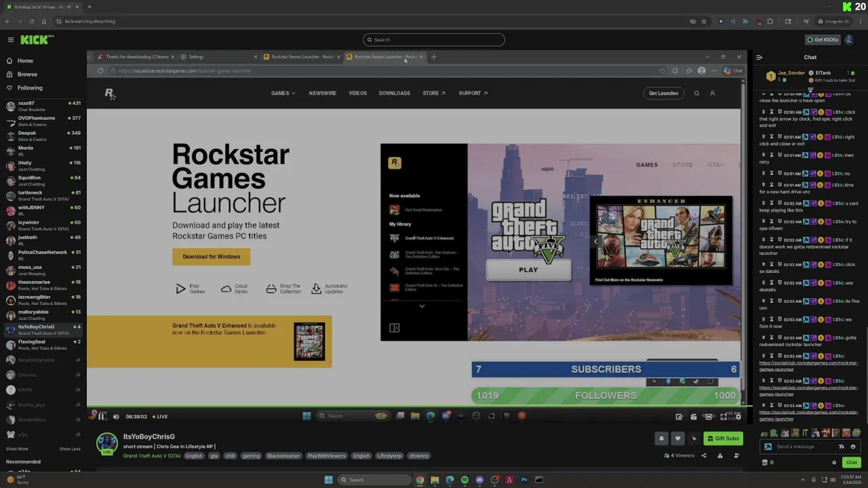Open turtleneck channel in Following list
Viewport: 868px width, 488px height.
pyautogui.click(x=43, y=195)
